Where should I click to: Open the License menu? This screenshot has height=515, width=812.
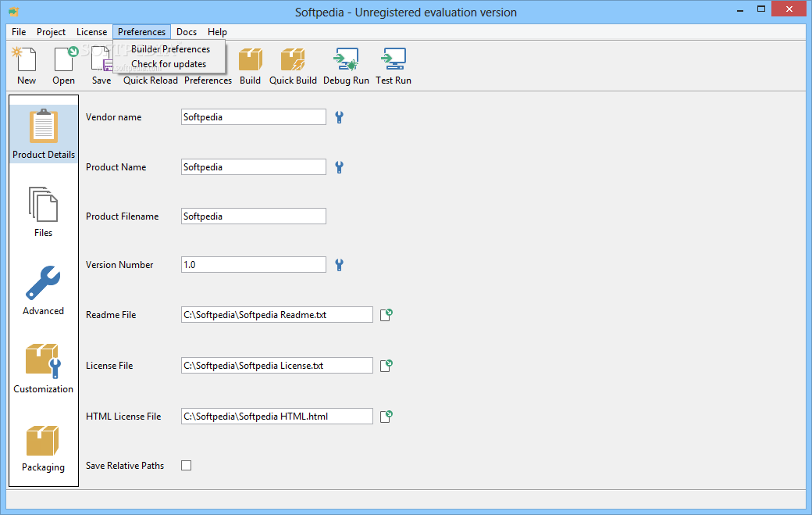pos(91,32)
